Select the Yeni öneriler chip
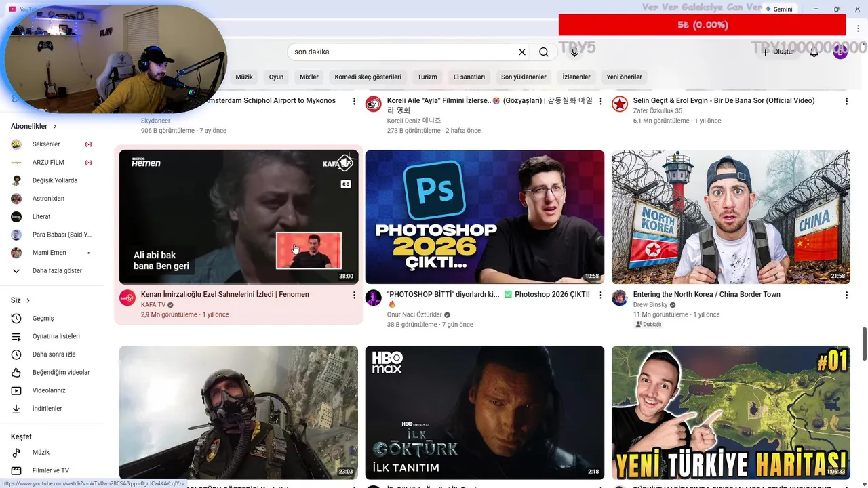Image resolution: width=868 pixels, height=488 pixels. [624, 77]
